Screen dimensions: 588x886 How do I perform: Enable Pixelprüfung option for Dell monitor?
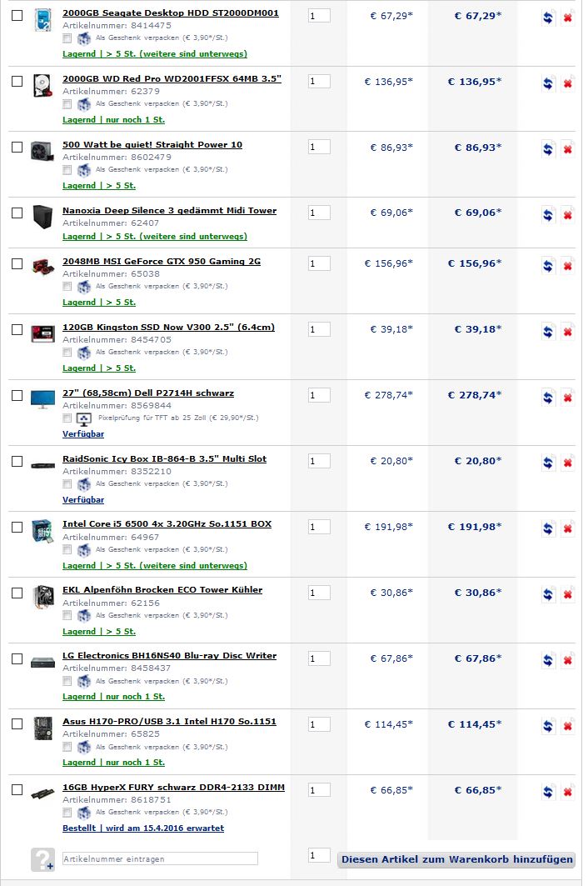(67, 418)
